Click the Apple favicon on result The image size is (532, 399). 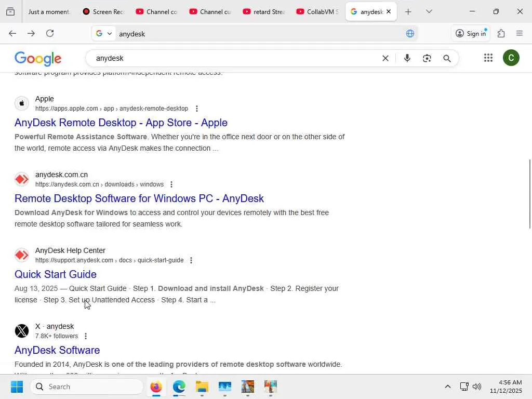click(x=22, y=103)
